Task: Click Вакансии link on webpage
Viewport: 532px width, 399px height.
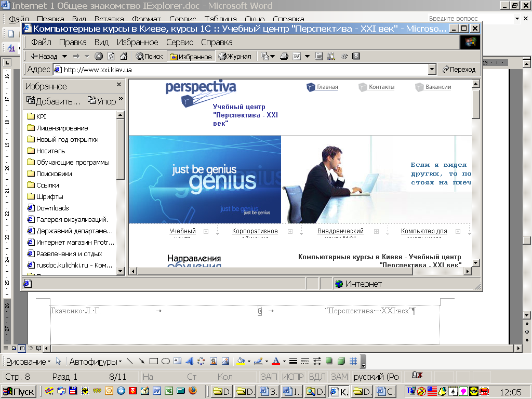Action: point(438,87)
